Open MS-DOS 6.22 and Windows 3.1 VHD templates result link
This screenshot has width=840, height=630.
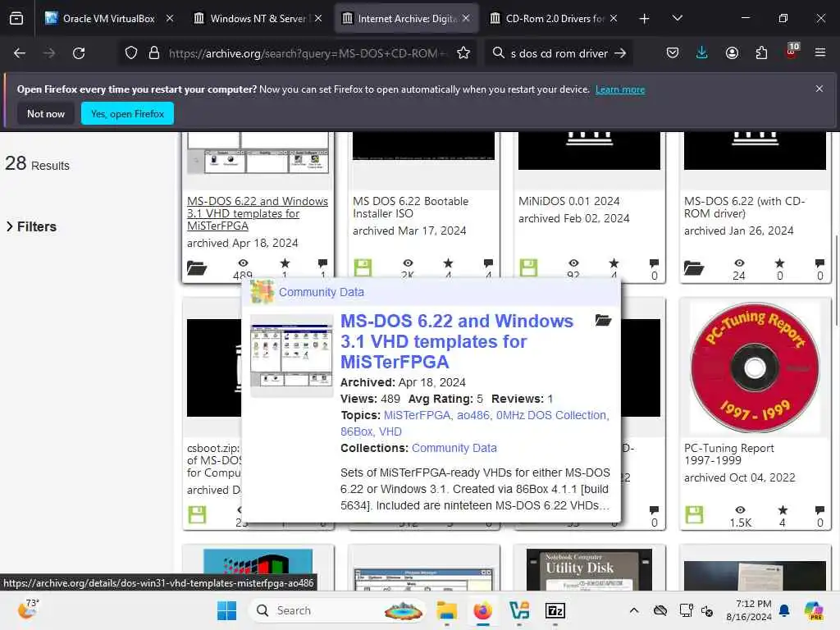tap(257, 214)
